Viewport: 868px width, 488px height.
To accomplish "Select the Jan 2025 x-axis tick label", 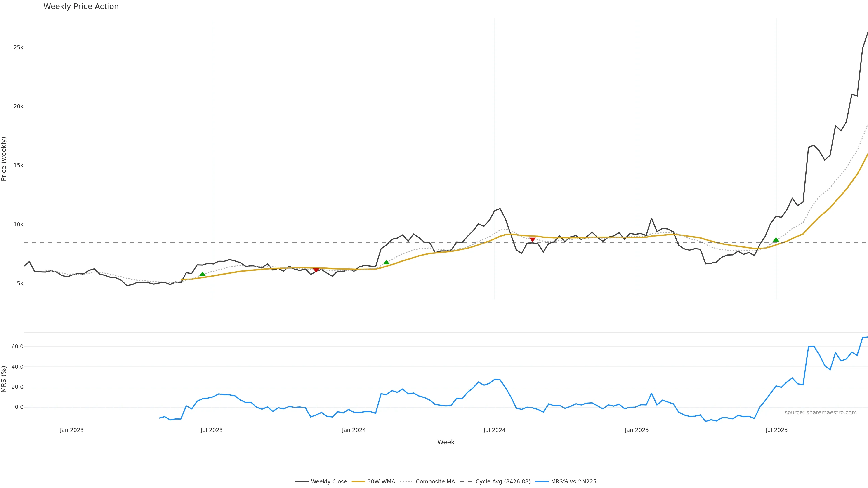I will coord(637,430).
